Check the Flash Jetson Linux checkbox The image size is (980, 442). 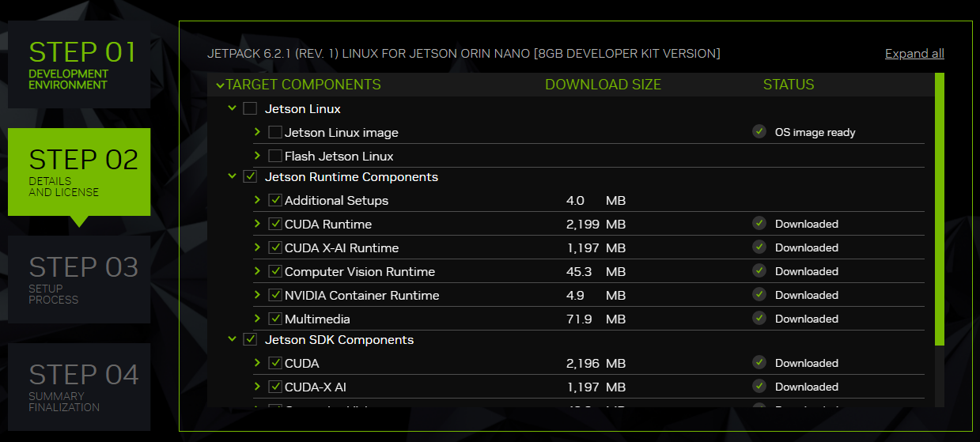coord(275,156)
